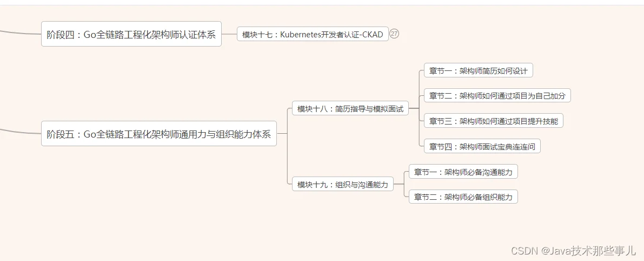Click the empty canvas below 章节二 架构师必备组织能力
This screenshot has height=261, width=644.
(x=463, y=230)
